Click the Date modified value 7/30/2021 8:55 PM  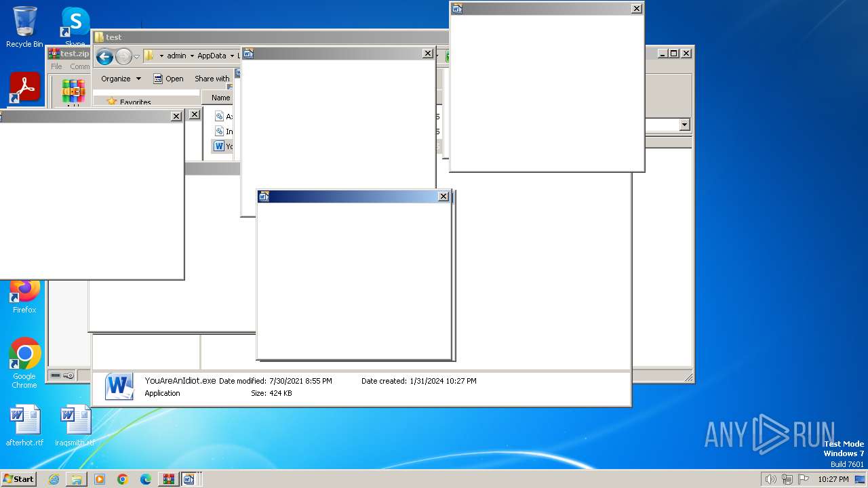click(x=300, y=381)
